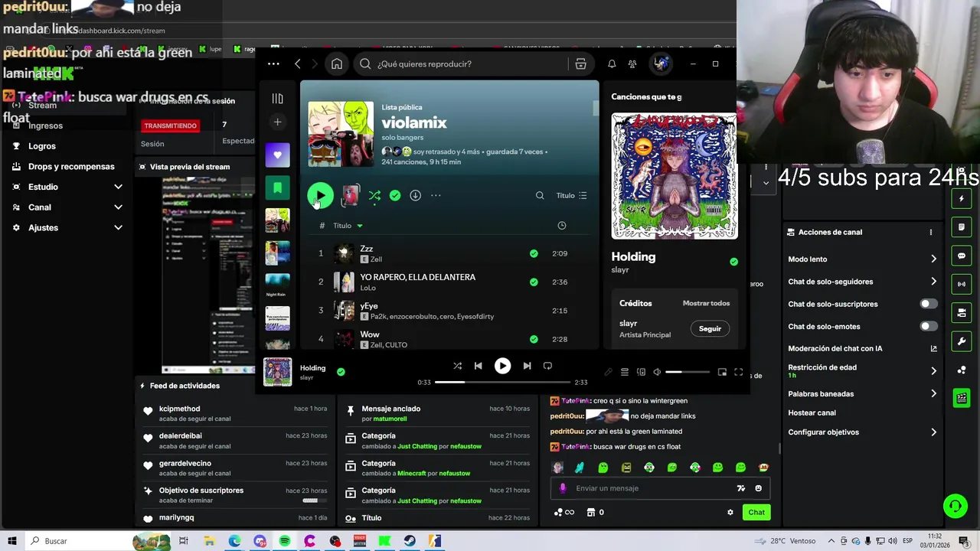This screenshot has width=980, height=551.
Task: Go back in Spotify navigation
Action: (298, 64)
